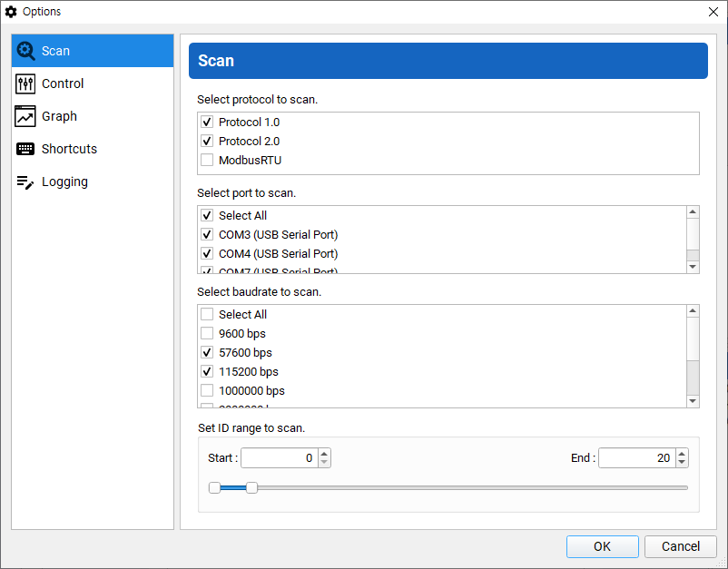Increase End ID with up arrow

[682, 454]
